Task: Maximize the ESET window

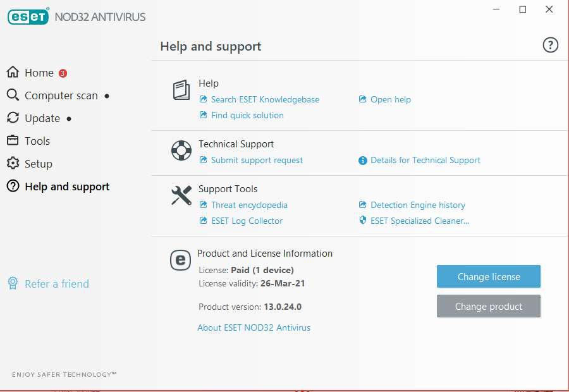Action: point(523,9)
